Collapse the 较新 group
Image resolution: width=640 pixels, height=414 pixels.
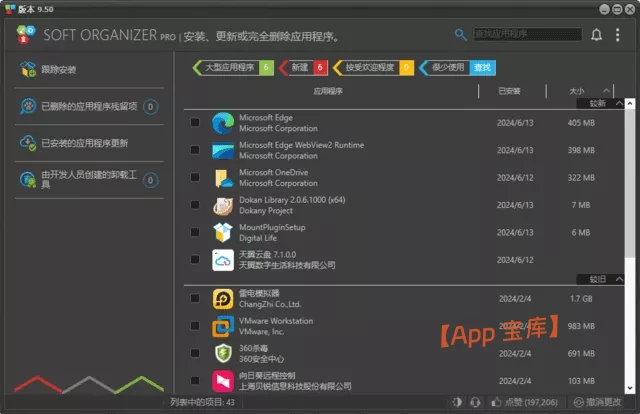click(x=619, y=103)
